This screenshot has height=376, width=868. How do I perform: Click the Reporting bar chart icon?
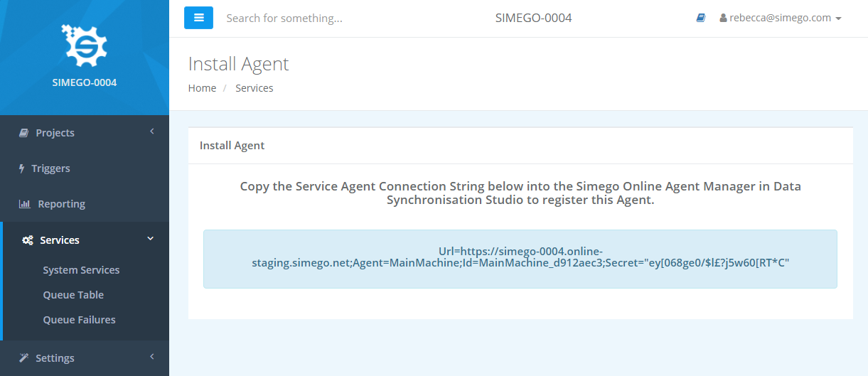point(25,204)
